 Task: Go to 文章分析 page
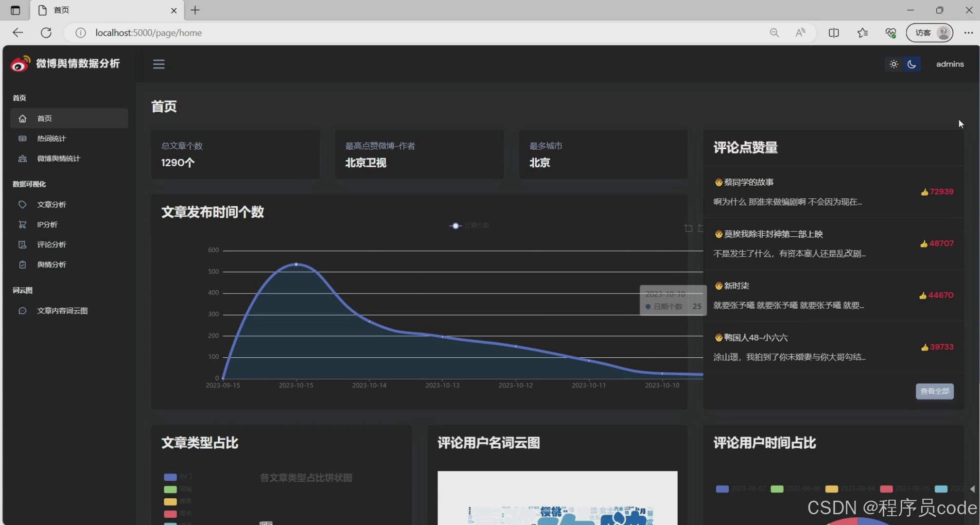pyautogui.click(x=52, y=205)
